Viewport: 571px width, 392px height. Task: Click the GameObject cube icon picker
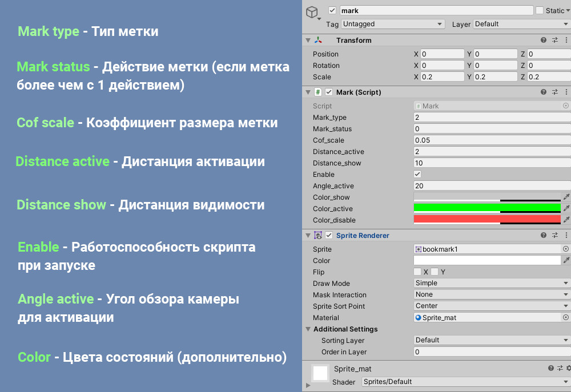click(312, 13)
